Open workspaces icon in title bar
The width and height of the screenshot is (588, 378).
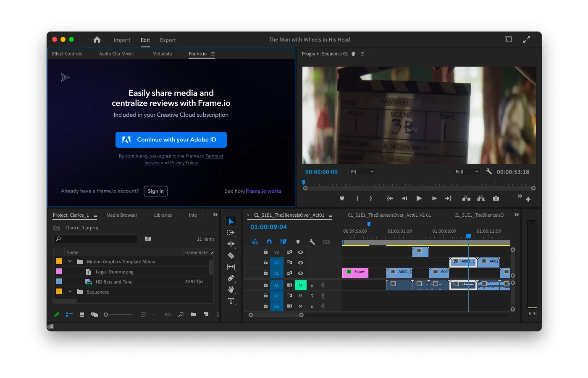point(508,39)
